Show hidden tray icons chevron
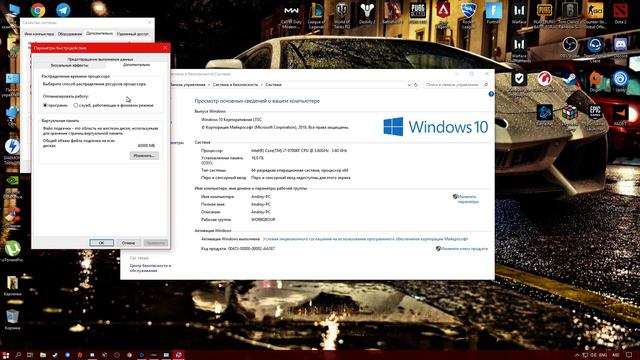 [577, 355]
